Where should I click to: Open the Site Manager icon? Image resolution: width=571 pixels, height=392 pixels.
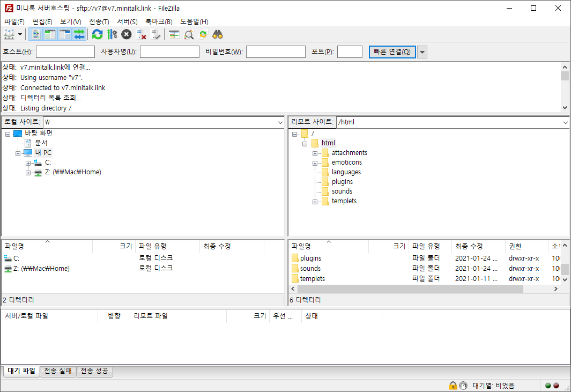click(9, 35)
